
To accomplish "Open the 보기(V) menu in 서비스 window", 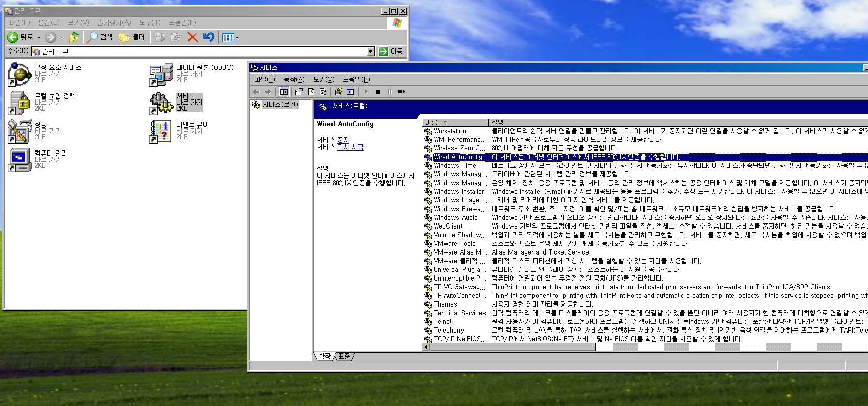I will pos(323,79).
